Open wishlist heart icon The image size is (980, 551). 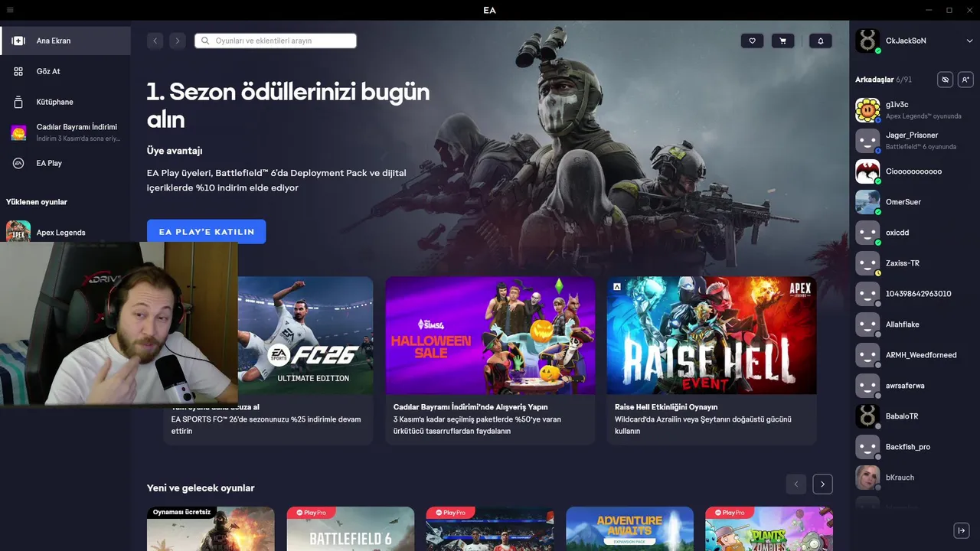pos(752,41)
